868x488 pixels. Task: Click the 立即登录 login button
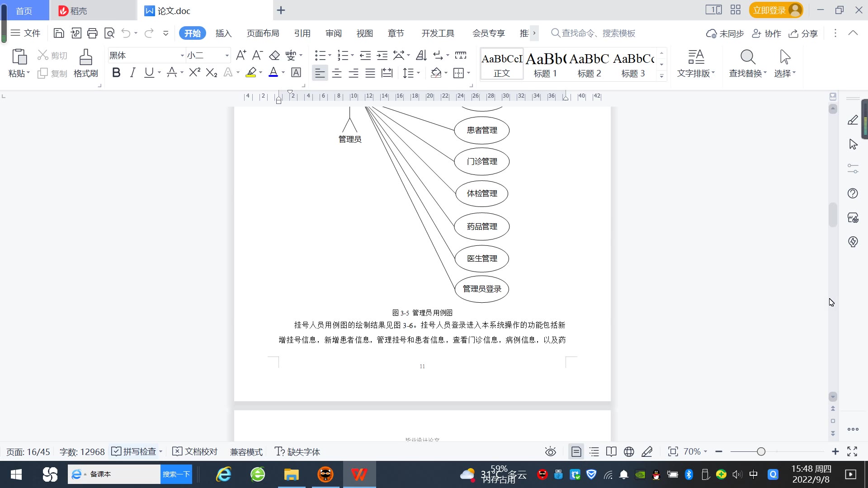[776, 10]
